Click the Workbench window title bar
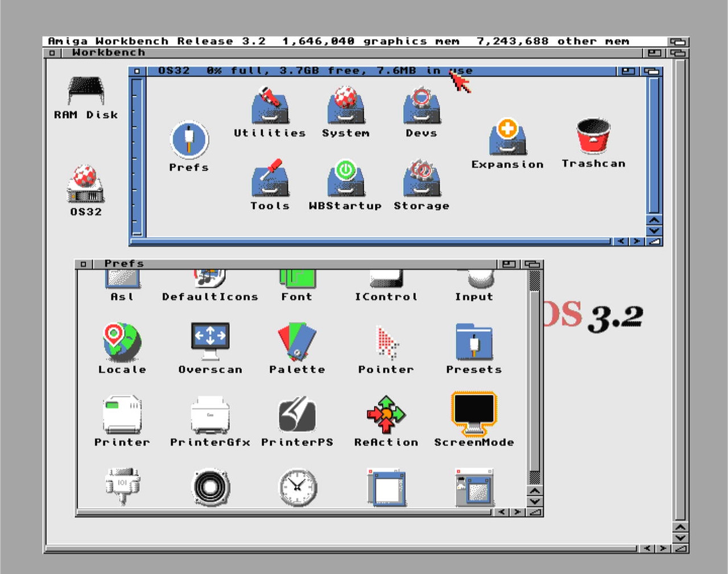 pyautogui.click(x=353, y=53)
